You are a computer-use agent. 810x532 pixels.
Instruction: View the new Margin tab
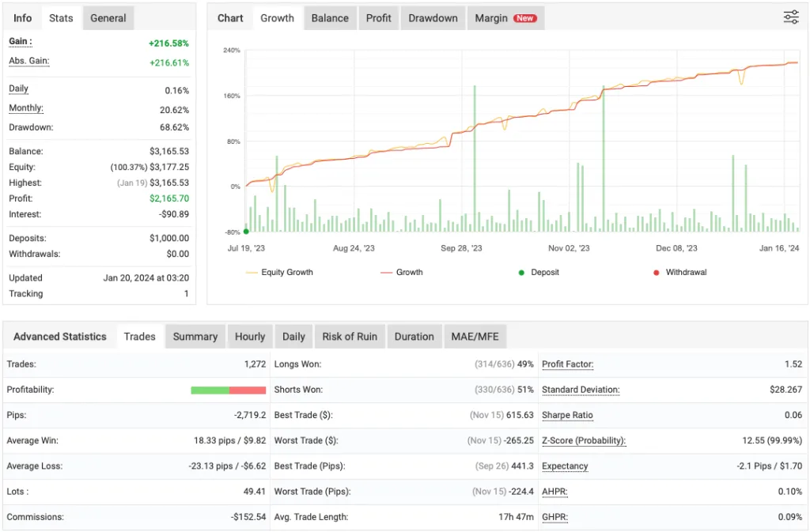(490, 17)
